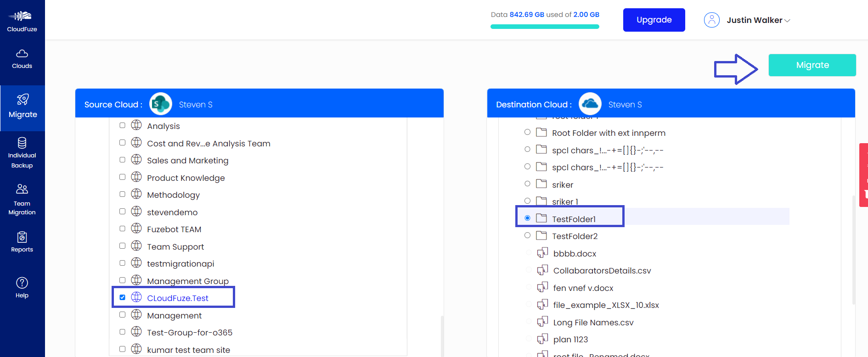The width and height of the screenshot is (868, 357).
Task: Click the file icon beside file_example_XLSX_10.xlsx
Action: pyautogui.click(x=542, y=304)
